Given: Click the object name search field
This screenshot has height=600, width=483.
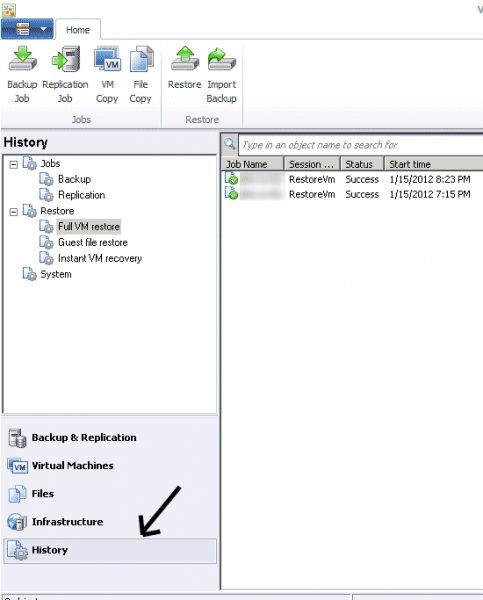Looking at the screenshot, I should 360,145.
